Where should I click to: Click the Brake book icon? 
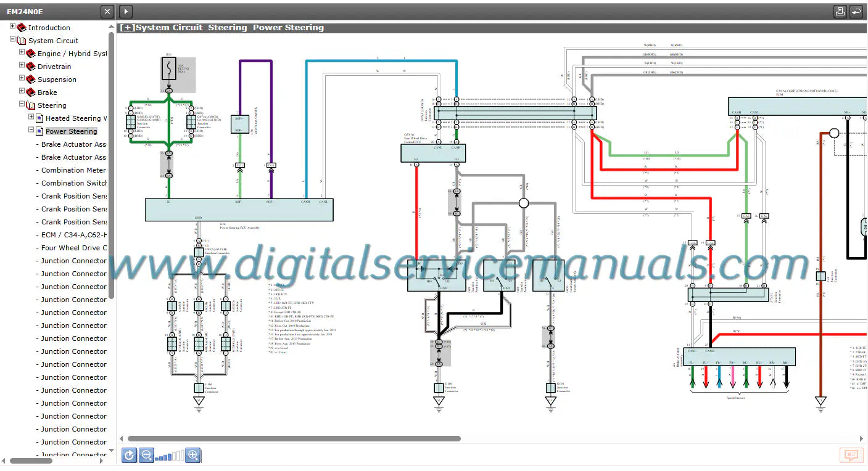click(x=31, y=92)
